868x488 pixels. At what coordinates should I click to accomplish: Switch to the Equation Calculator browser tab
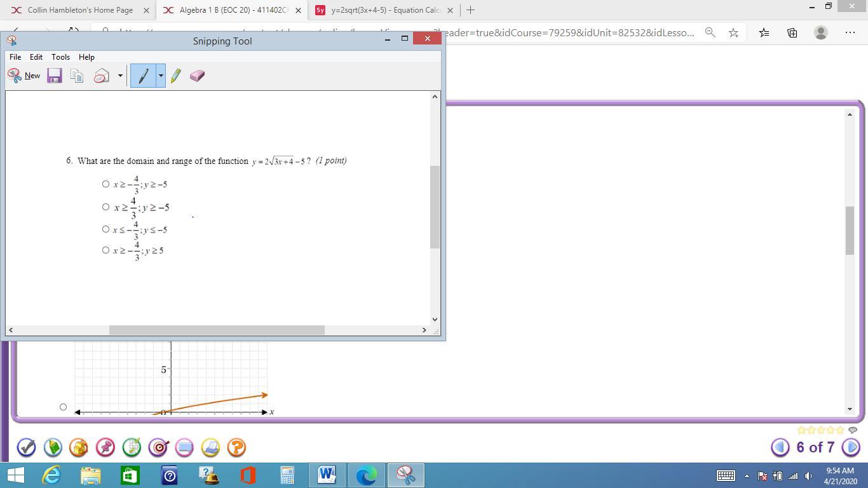coord(385,10)
